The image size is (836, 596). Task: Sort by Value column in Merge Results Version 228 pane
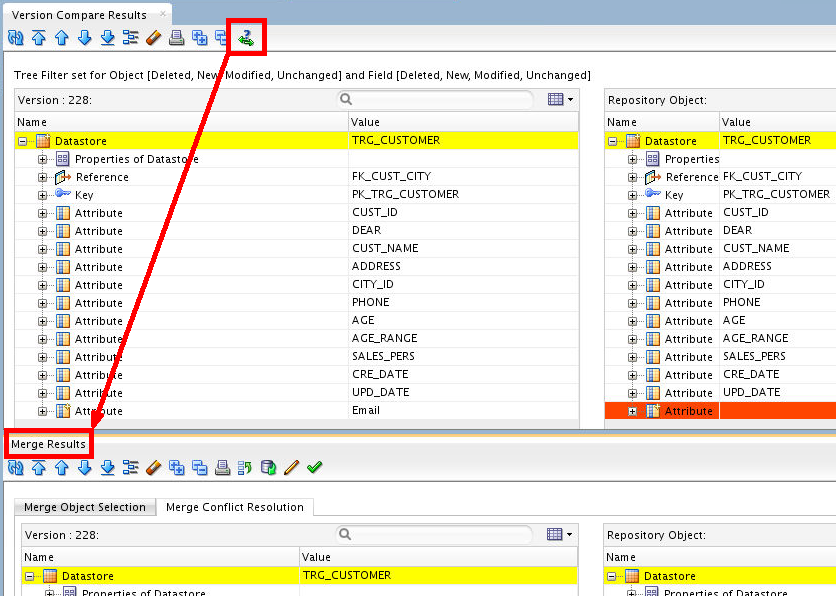[438, 557]
